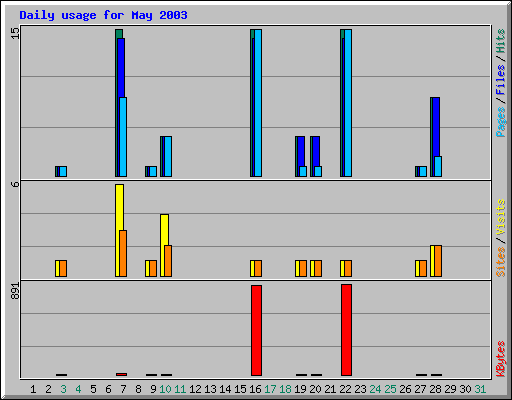Viewport: 512px width, 400px height.
Task: Click day 1 on the x-axis
Action: (33, 389)
